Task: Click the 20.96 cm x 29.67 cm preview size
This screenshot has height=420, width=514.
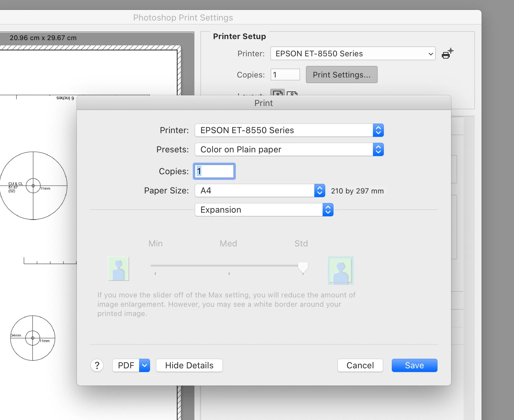Action: 43,38
